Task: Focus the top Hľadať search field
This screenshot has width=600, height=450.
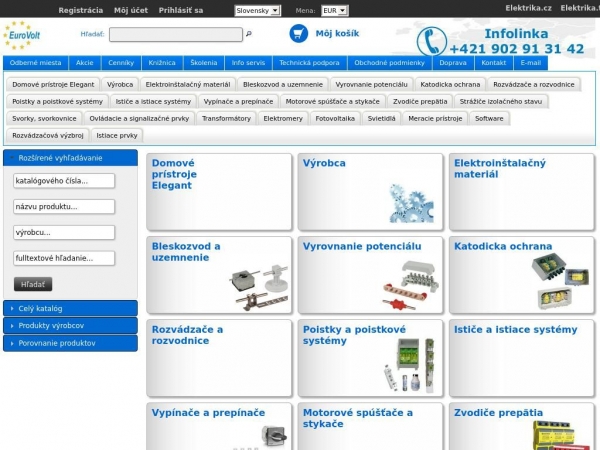Action: pos(176,34)
